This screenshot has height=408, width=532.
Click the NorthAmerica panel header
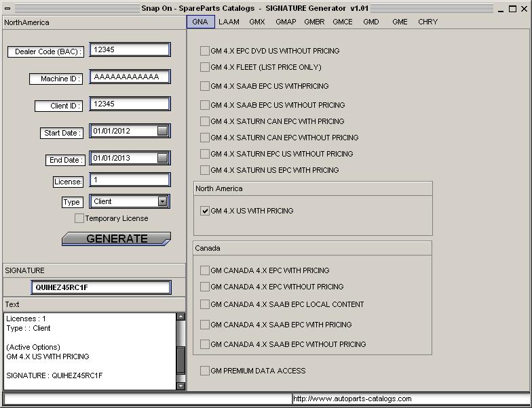pos(94,22)
